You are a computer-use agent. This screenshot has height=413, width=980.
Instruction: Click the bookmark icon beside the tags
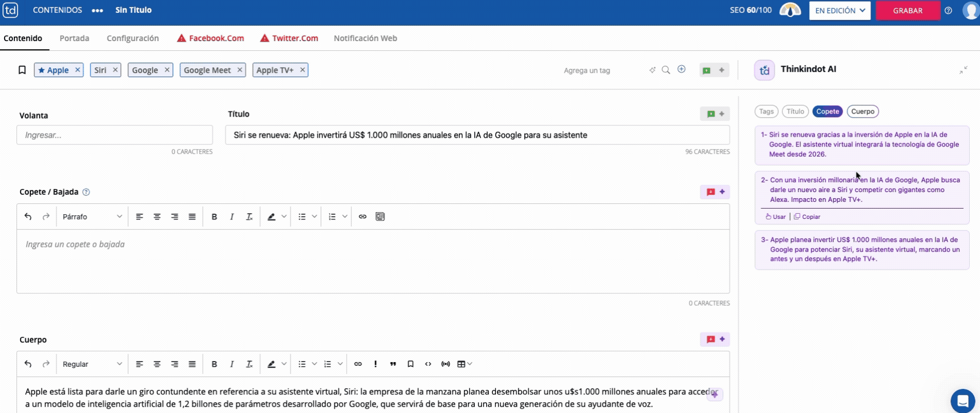(22, 70)
